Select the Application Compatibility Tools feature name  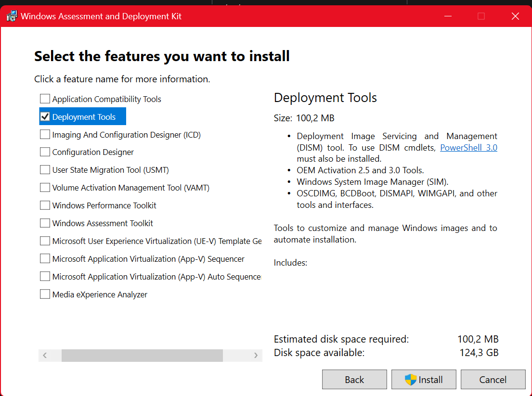(x=106, y=99)
